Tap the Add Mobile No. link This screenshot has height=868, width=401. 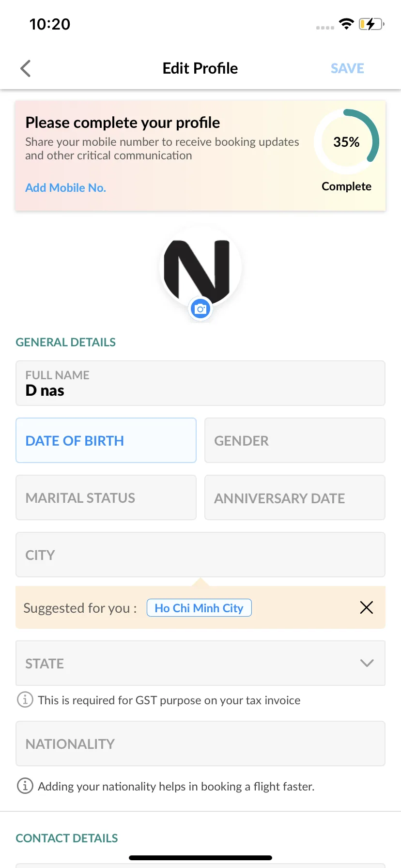[x=65, y=187]
